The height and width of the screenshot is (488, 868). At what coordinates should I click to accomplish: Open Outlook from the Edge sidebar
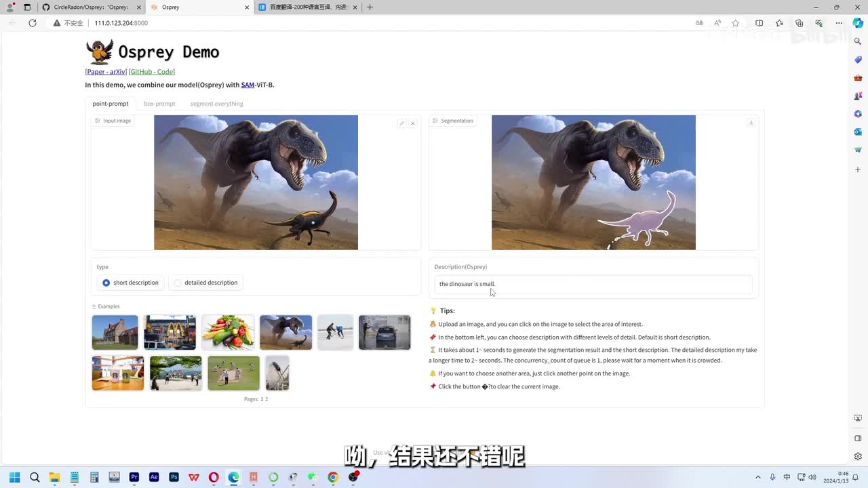858,131
